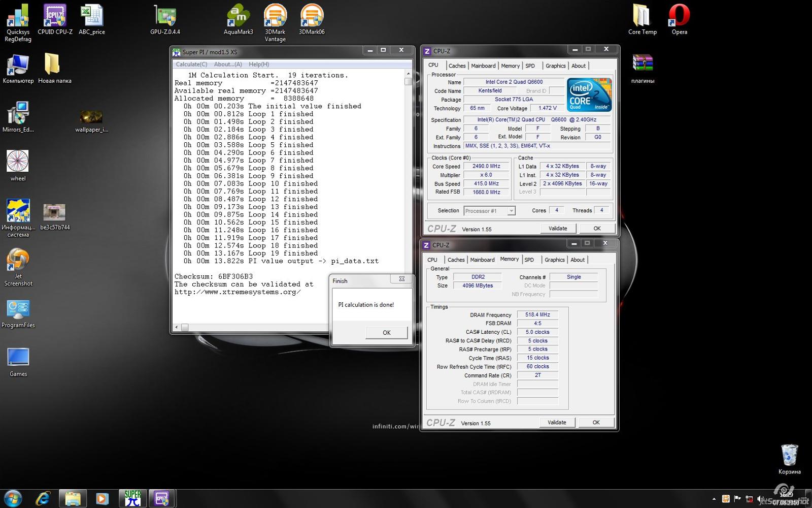Image resolution: width=812 pixels, height=508 pixels.
Task: Open ProgramFiles desktop icon
Action: point(18,312)
